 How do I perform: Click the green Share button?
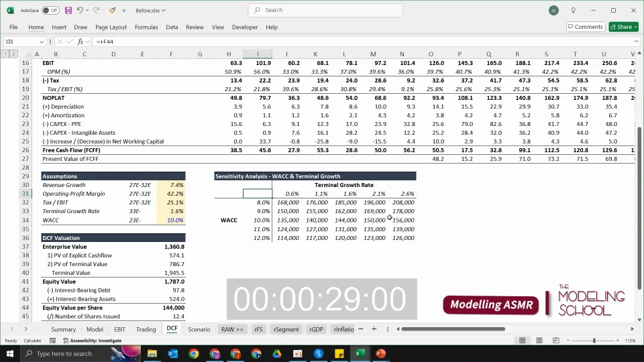click(x=623, y=27)
